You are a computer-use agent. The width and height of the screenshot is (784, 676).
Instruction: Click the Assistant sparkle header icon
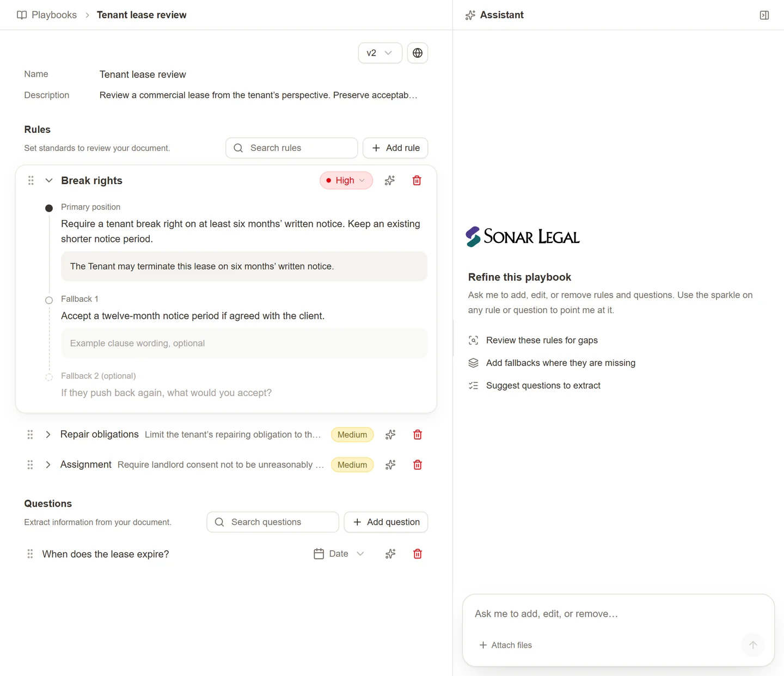pyautogui.click(x=470, y=15)
